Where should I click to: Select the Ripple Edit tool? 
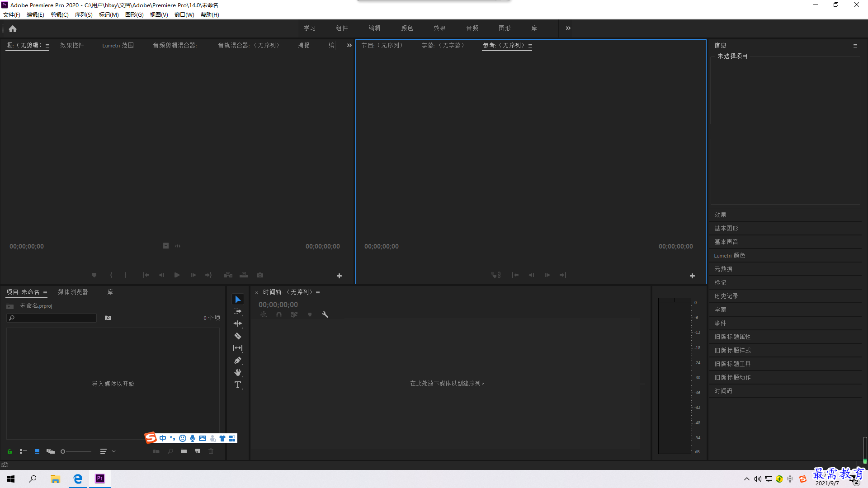pyautogui.click(x=238, y=324)
